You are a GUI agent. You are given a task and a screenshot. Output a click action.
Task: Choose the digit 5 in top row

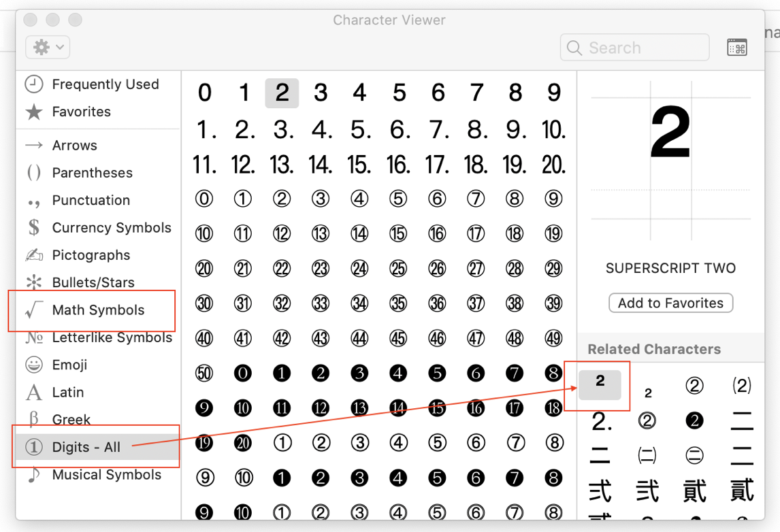pyautogui.click(x=398, y=93)
